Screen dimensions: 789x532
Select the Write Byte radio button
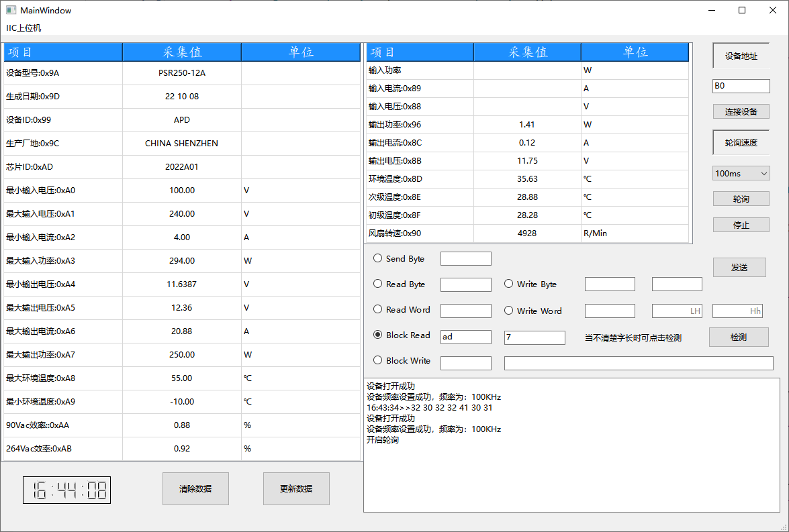(x=509, y=284)
